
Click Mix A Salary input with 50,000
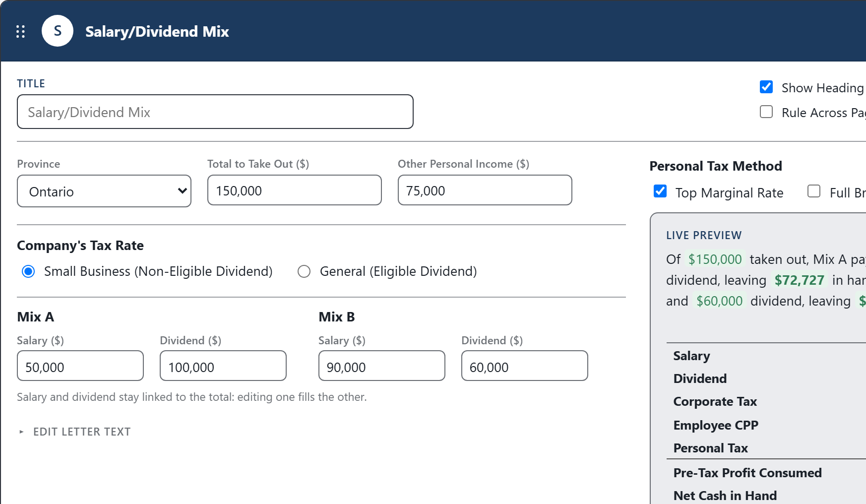80,366
